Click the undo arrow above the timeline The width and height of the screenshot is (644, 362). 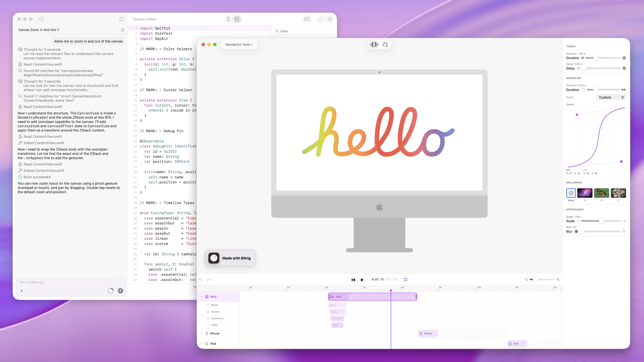pos(201,280)
